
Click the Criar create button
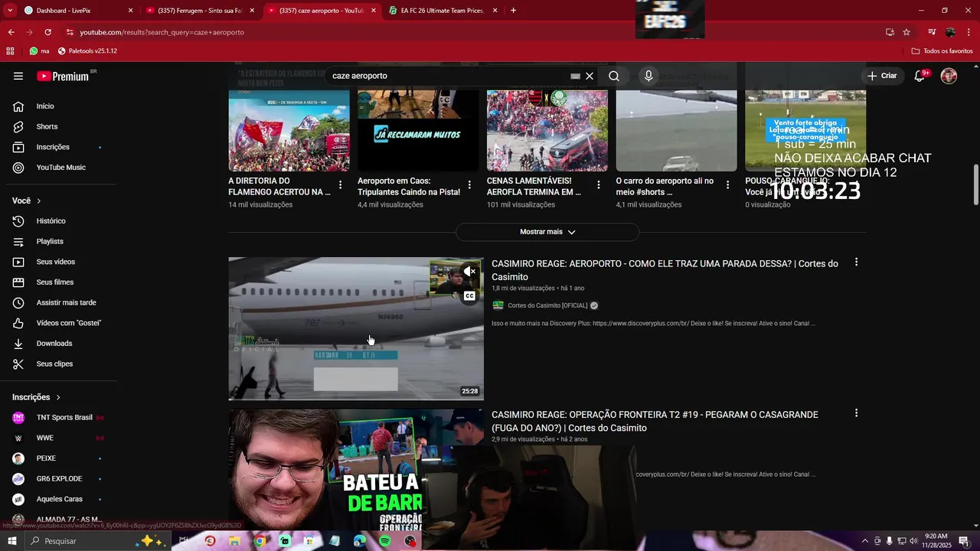tap(881, 76)
